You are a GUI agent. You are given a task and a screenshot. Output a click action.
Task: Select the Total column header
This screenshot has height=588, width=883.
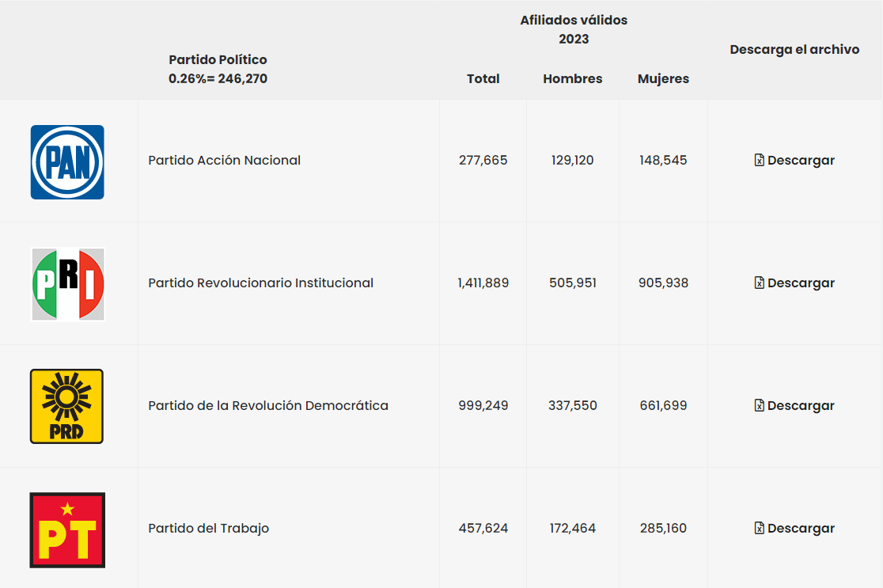pyautogui.click(x=483, y=79)
